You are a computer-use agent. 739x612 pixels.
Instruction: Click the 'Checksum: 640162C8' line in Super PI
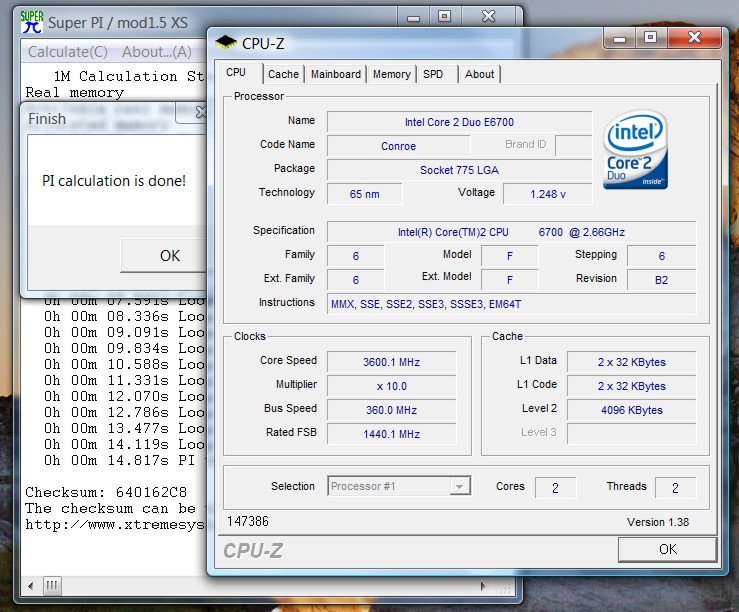click(x=106, y=492)
